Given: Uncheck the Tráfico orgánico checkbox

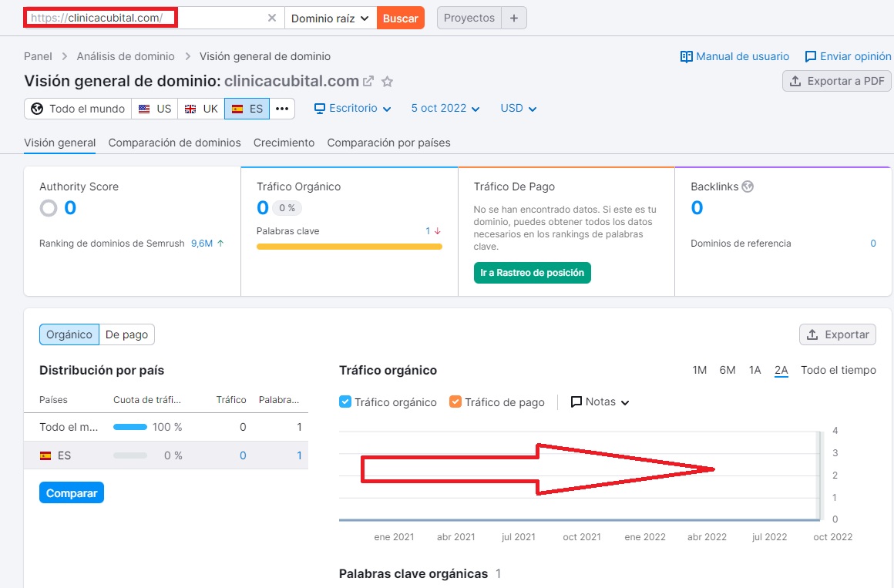Looking at the screenshot, I should click(345, 402).
